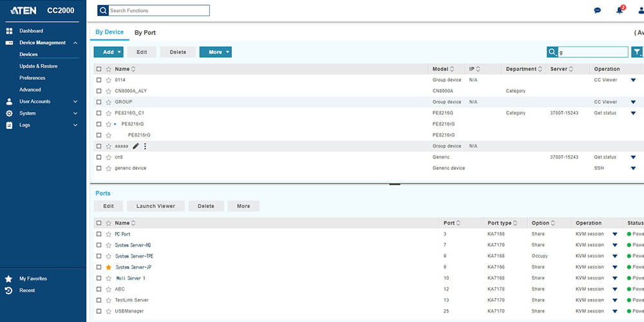
Task: Check the box for PE8216G_C1 device
Action: (99, 113)
